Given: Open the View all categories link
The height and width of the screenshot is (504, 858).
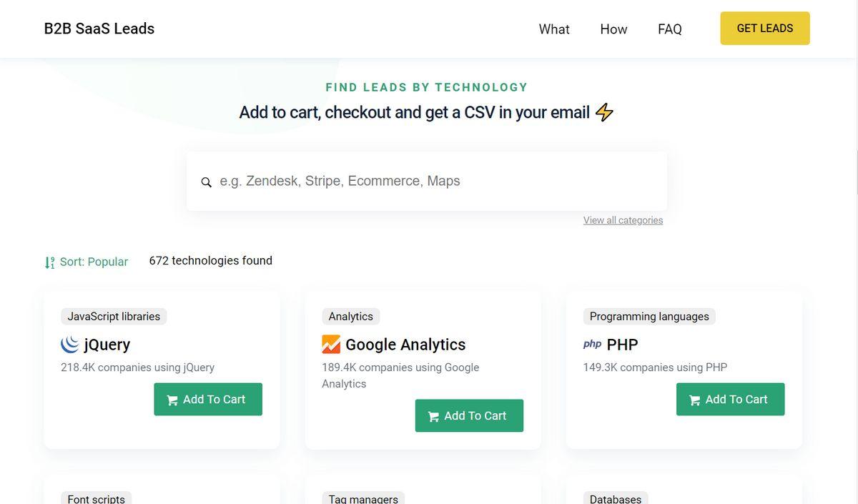Looking at the screenshot, I should click(x=623, y=220).
